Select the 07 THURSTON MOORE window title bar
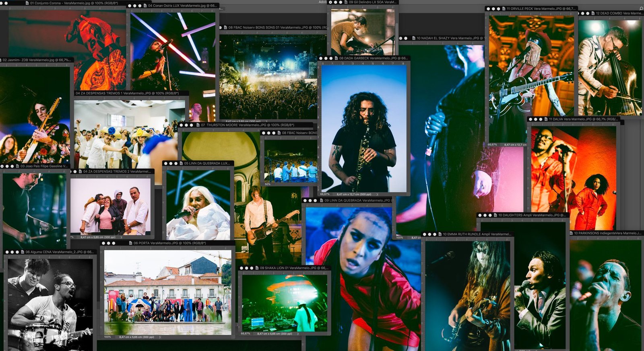The image size is (644, 351). 250,125
